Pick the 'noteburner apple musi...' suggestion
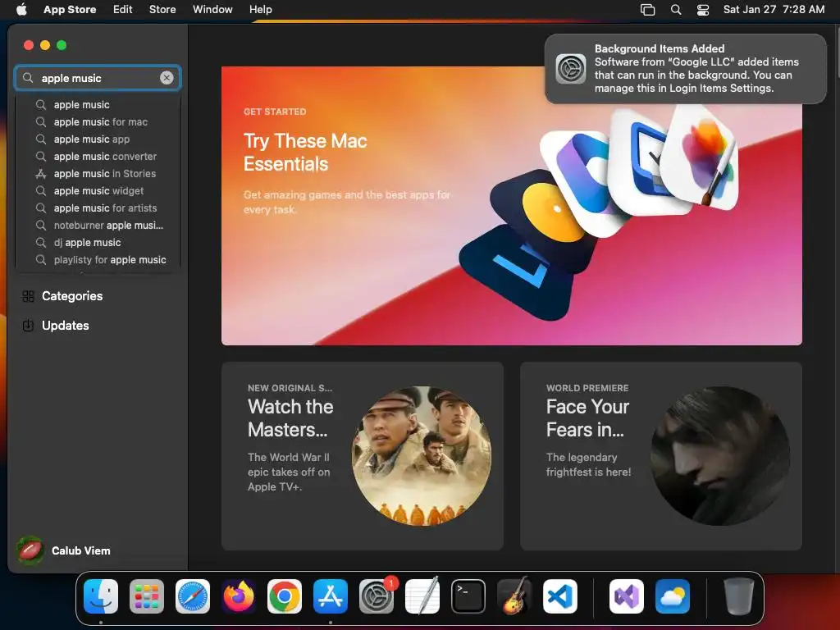This screenshot has height=630, width=840. [98, 225]
